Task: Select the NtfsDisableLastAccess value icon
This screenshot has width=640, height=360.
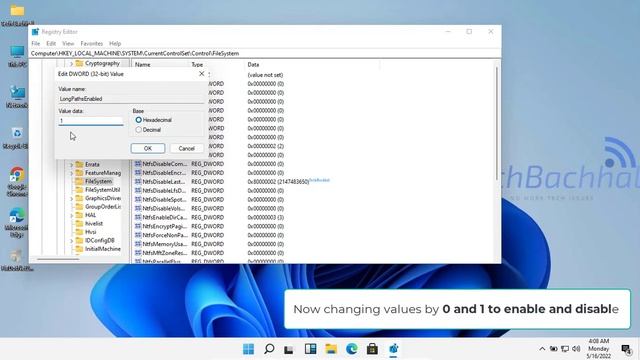Action: (138, 182)
